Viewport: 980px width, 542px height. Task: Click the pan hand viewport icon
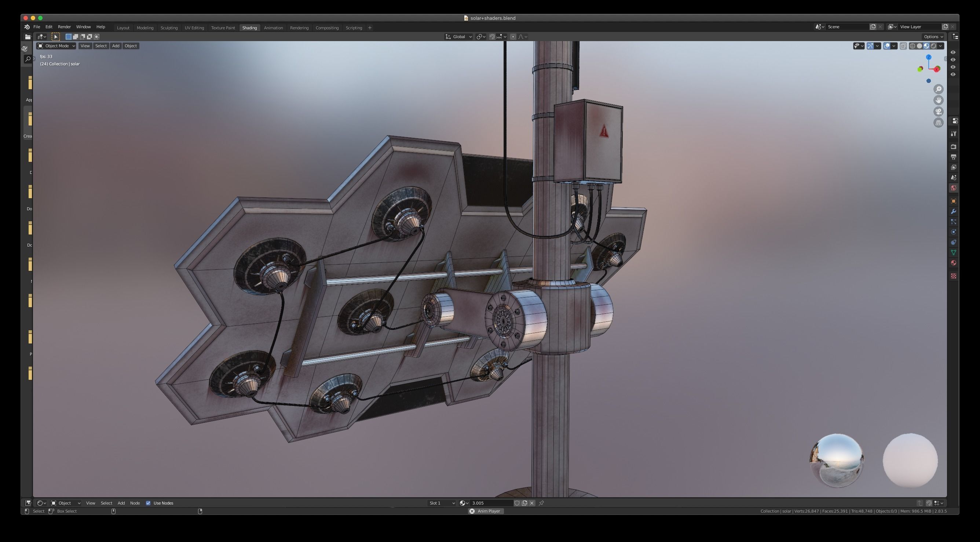[939, 100]
